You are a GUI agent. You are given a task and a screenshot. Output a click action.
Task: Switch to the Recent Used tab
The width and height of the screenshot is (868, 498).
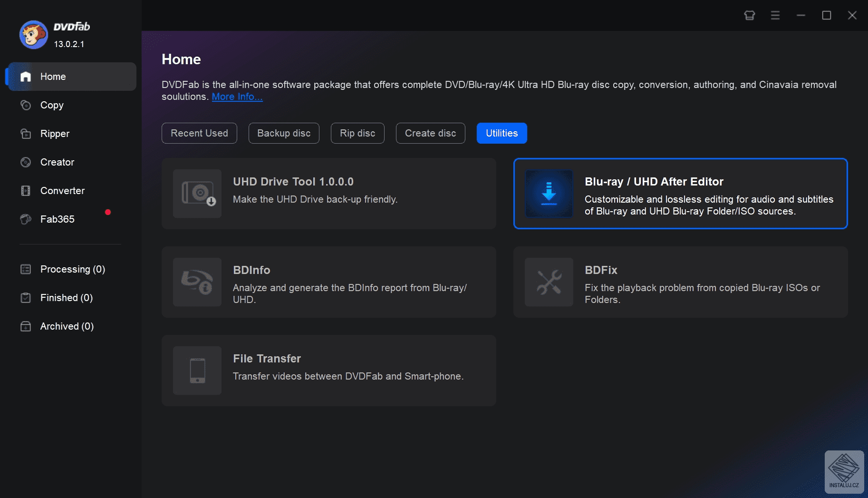199,133
